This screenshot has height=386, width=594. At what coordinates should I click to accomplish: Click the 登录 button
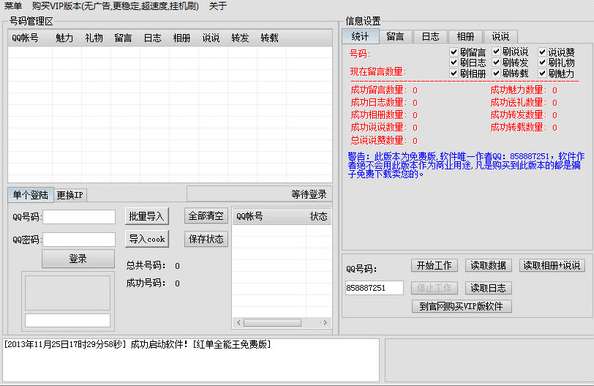(78, 259)
